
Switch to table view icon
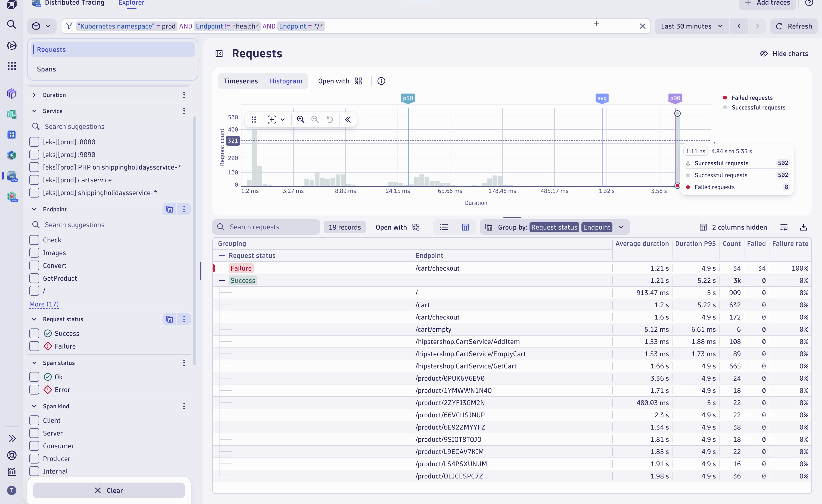465,227
